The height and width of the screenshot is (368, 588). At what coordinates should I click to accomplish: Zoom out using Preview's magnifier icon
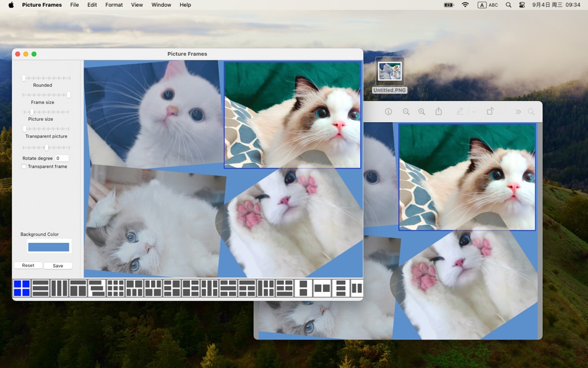[405, 112]
